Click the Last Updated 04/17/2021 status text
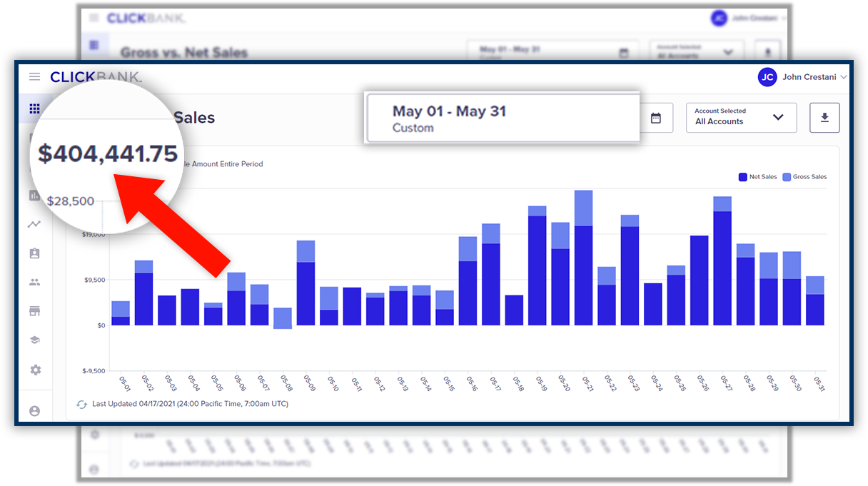Image resolution: width=868 pixels, height=486 pixels. [x=191, y=404]
